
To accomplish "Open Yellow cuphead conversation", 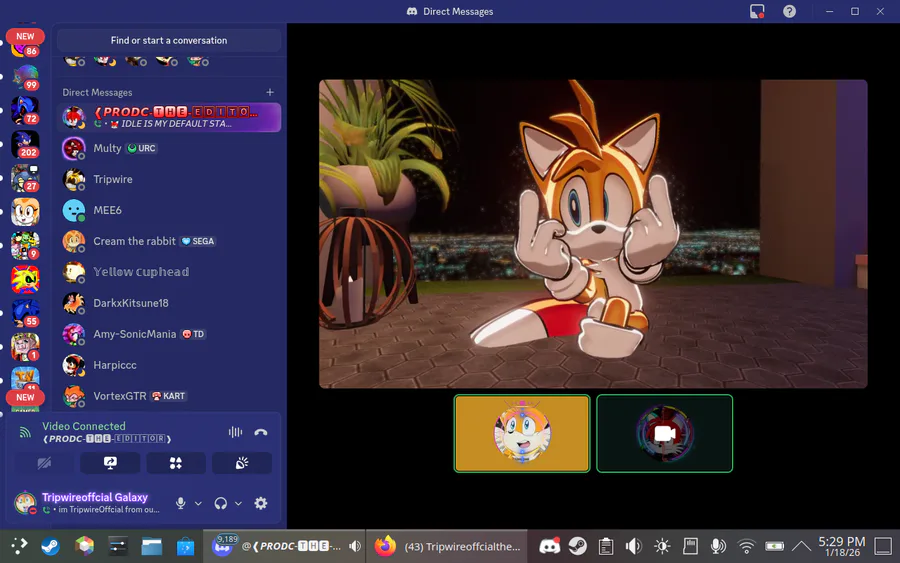I will 169,272.
